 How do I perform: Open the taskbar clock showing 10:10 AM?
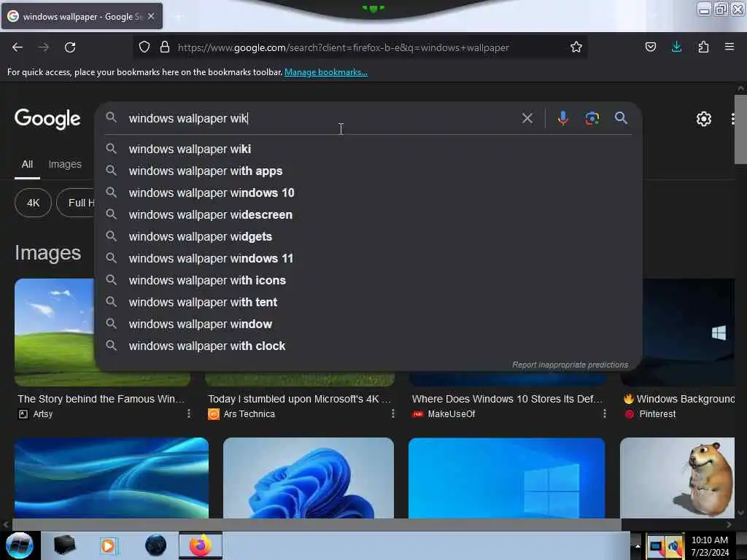pyautogui.click(x=710, y=546)
